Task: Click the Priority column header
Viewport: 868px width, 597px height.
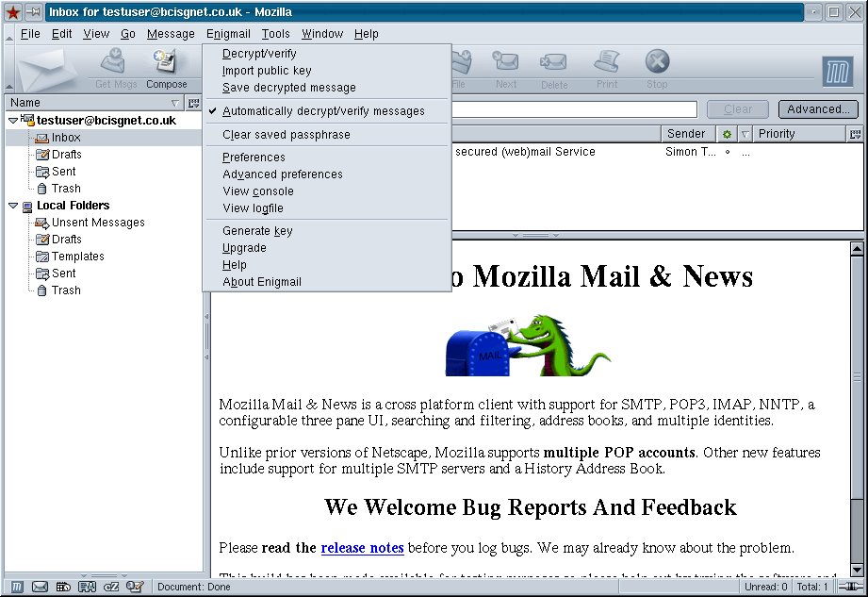Action: point(800,134)
